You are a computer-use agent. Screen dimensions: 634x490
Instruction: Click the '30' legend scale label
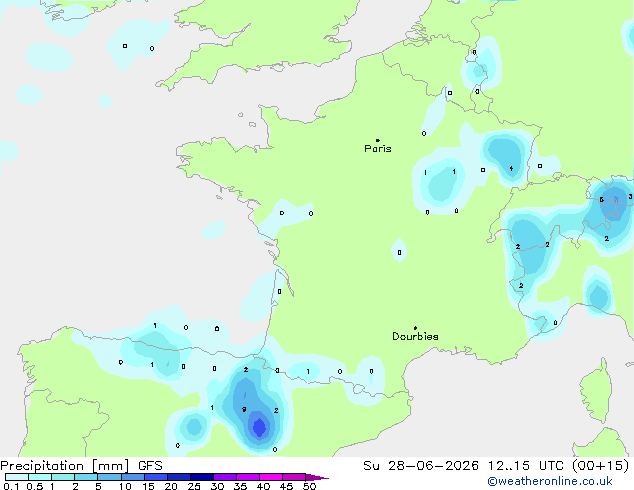(x=218, y=486)
